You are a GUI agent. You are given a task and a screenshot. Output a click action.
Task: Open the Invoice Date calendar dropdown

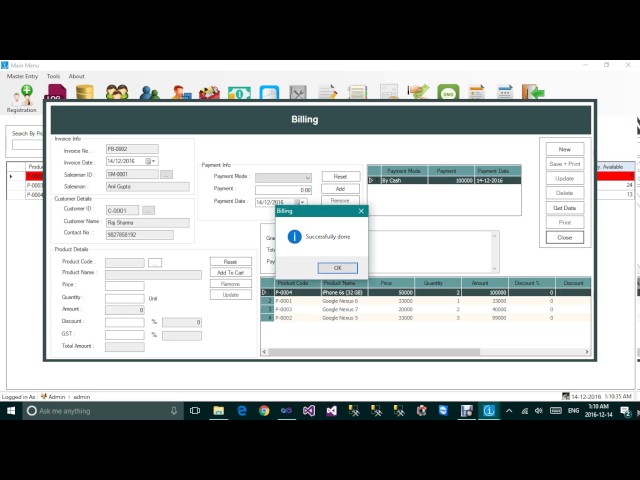pyautogui.click(x=152, y=161)
